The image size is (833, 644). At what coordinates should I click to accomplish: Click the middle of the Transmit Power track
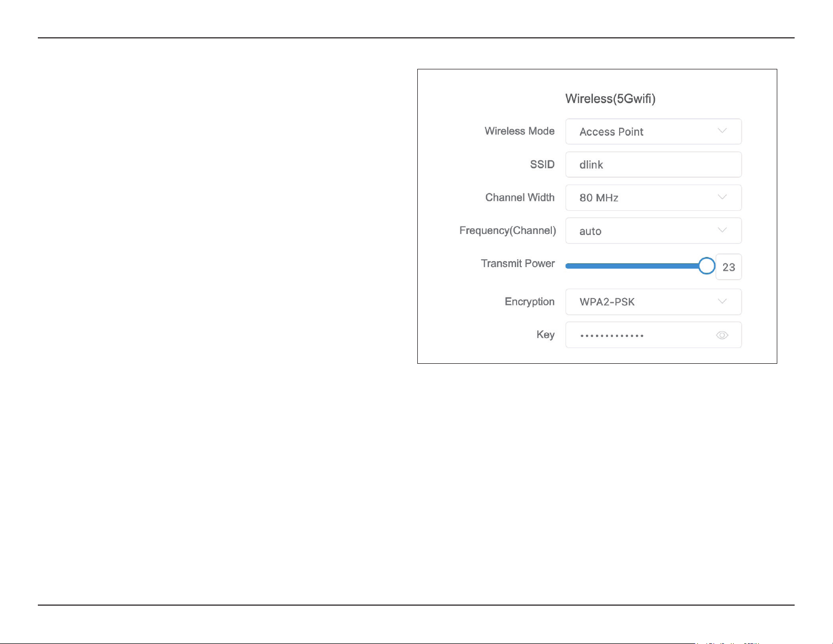click(636, 266)
